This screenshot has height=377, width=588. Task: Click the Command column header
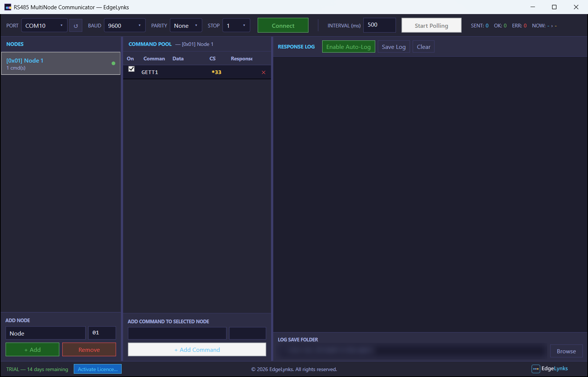pos(154,59)
